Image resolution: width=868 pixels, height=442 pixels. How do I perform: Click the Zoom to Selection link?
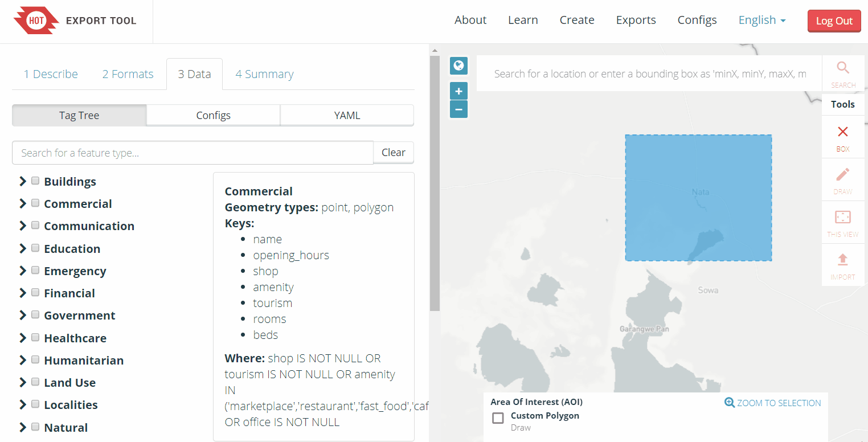pyautogui.click(x=773, y=403)
